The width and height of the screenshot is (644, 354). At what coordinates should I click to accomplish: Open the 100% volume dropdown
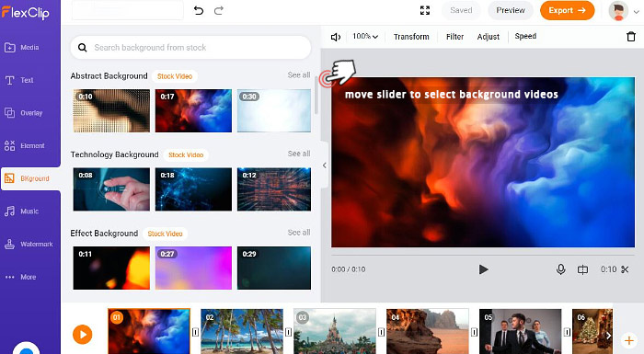pyautogui.click(x=365, y=37)
